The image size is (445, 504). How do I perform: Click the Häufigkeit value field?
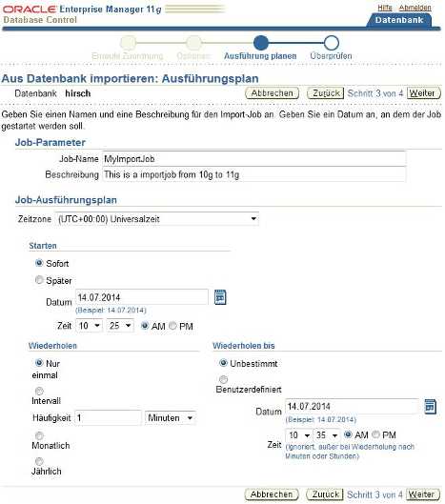108,418
